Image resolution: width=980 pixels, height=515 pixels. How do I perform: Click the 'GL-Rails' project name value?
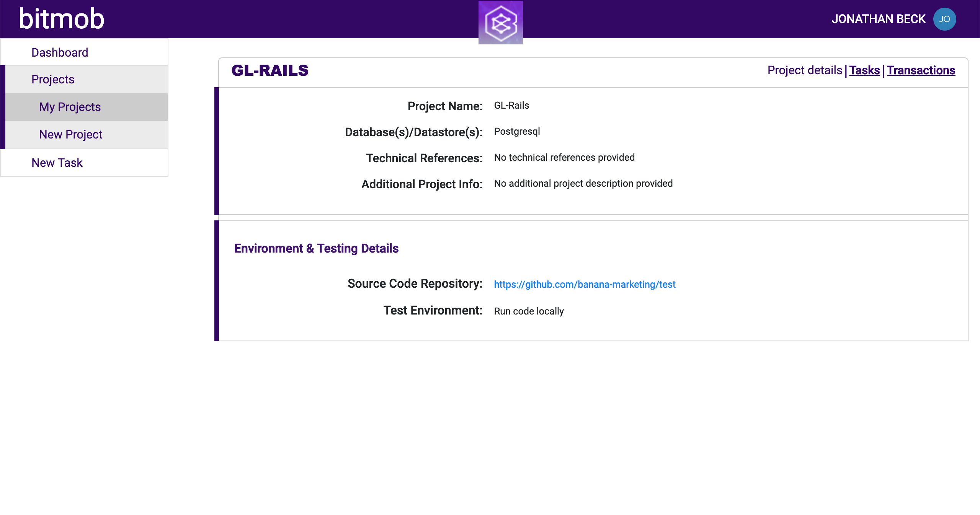[x=511, y=106]
